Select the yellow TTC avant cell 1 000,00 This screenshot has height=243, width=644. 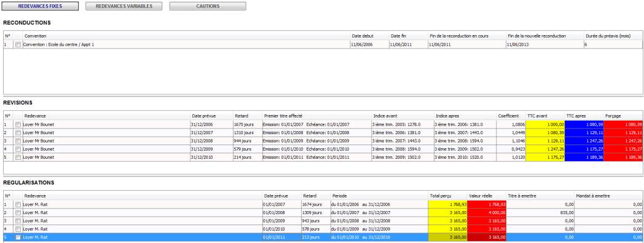coord(545,124)
